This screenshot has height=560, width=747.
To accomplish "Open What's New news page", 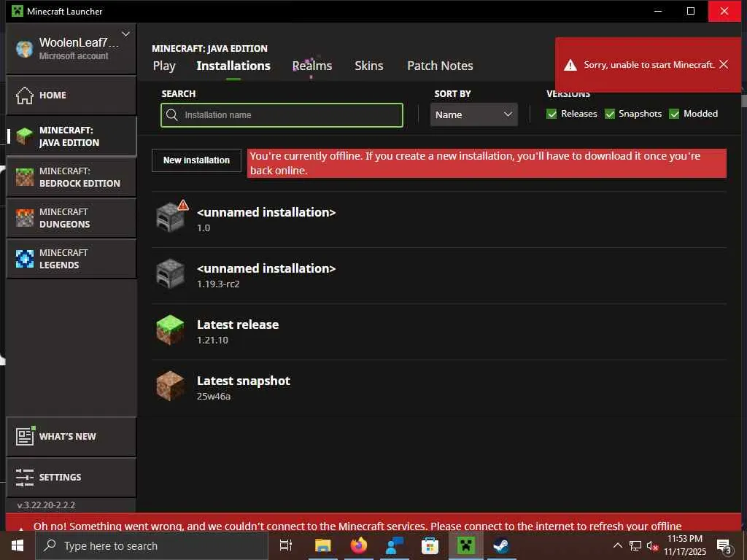I will click(x=71, y=436).
